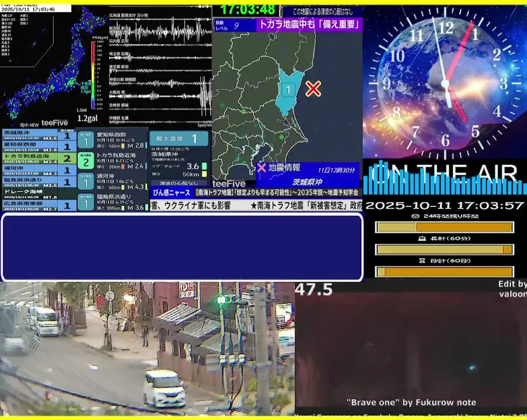
Task: Click the 秒針(60秒) progress bar
Action: (444, 272)
